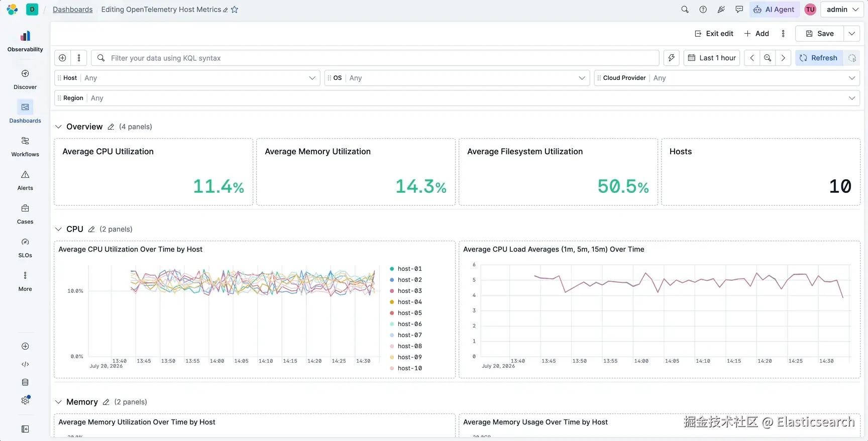Screen dimensions: 868x441
Task: Favorite the dashboard with the star icon
Action: (x=235, y=10)
